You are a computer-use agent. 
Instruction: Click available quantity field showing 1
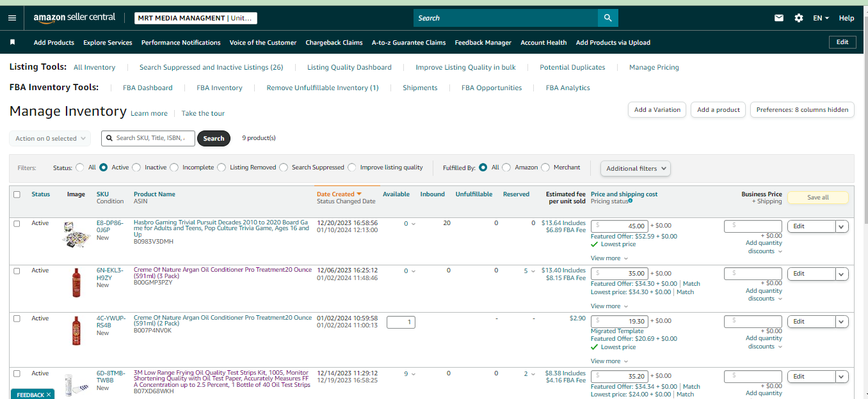[401, 322]
